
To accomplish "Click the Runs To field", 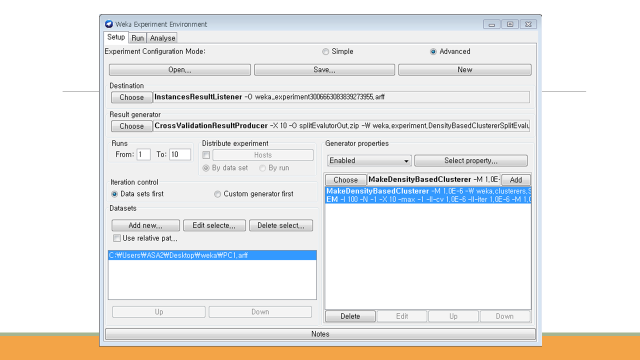I will click(180, 154).
